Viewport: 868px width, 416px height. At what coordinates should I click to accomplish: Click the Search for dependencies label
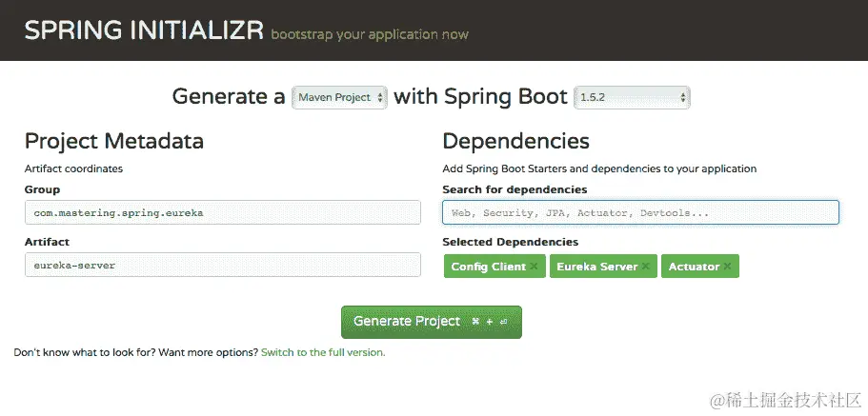tap(515, 189)
